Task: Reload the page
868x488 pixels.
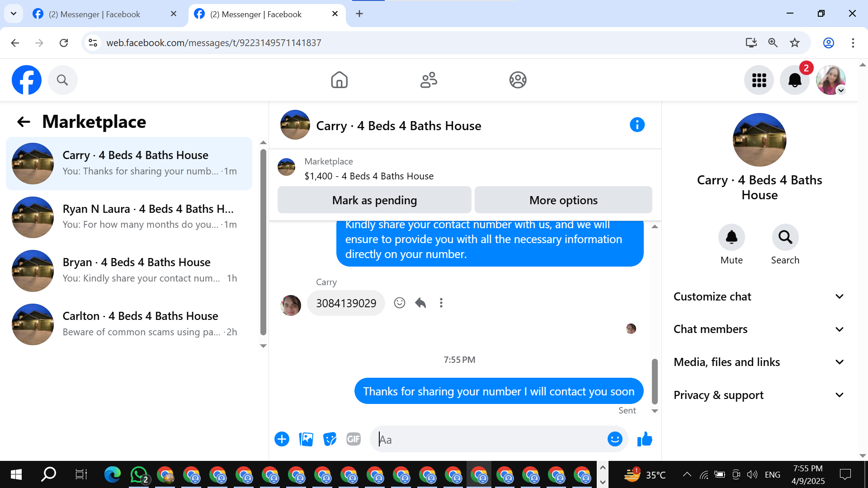Action: (x=64, y=43)
